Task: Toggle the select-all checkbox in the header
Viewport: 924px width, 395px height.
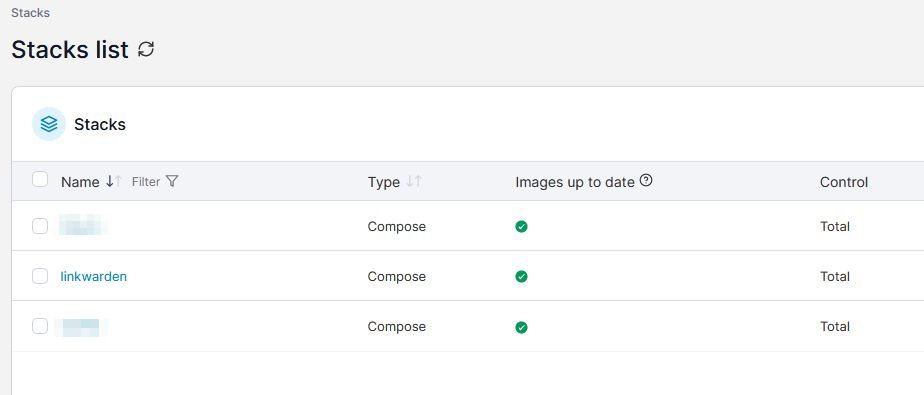Action: pos(39,179)
